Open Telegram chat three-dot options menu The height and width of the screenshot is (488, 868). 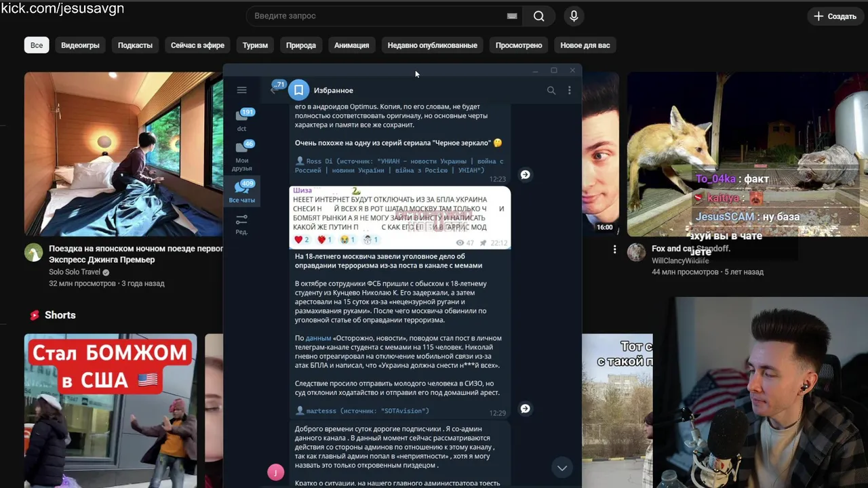tap(570, 90)
